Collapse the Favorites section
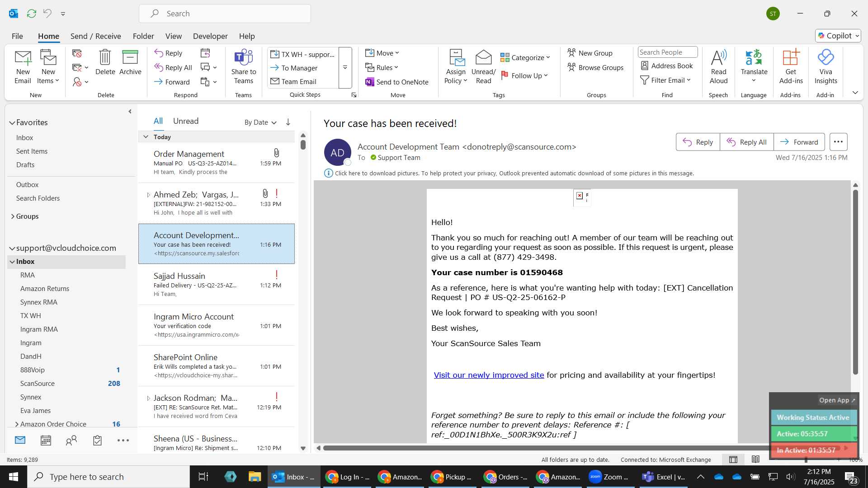Viewport: 868px width, 488px height. click(x=12, y=122)
